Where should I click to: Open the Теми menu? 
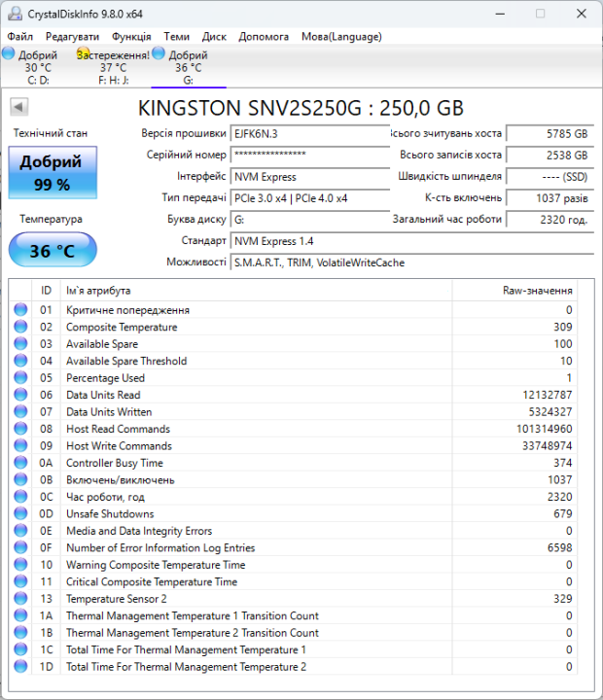tap(176, 37)
